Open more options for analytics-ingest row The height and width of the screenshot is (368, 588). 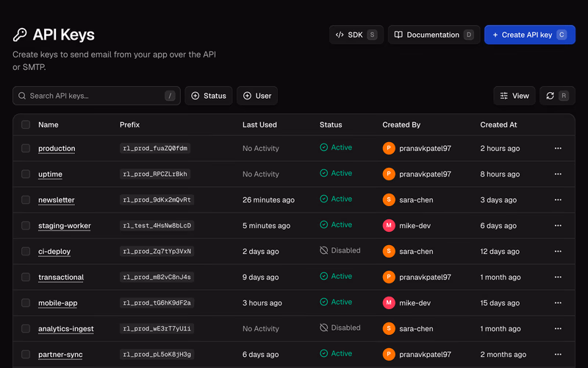point(558,328)
